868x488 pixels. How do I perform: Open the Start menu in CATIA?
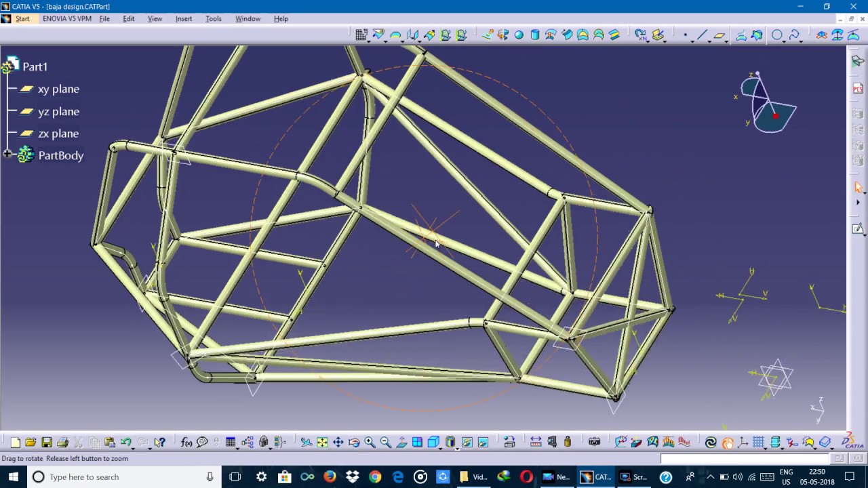22,18
